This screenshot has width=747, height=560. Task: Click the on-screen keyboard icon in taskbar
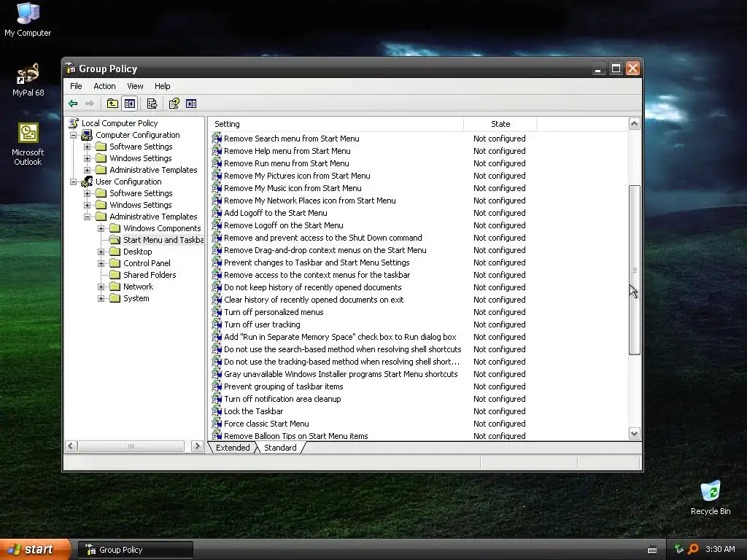652,550
